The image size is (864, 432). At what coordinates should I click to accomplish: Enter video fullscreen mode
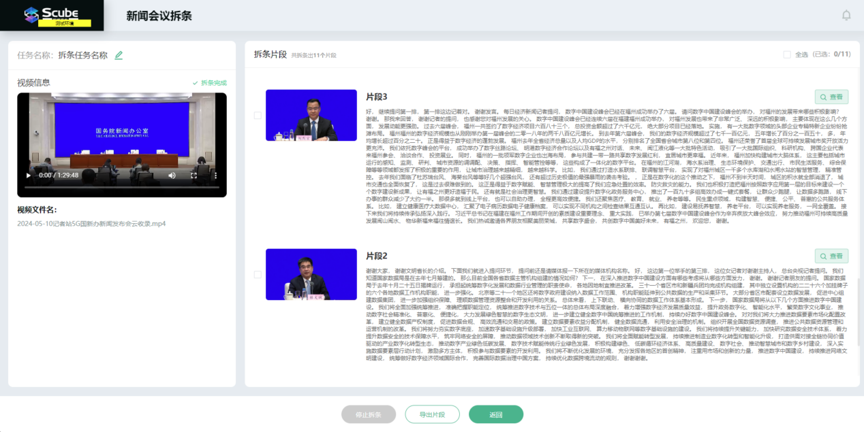click(x=194, y=175)
